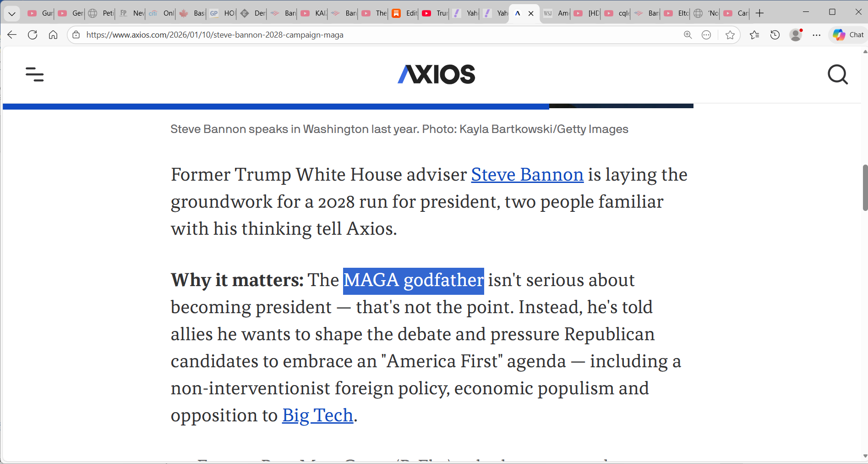Open the Axios hamburger menu
This screenshot has height=464, width=868.
coord(35,75)
